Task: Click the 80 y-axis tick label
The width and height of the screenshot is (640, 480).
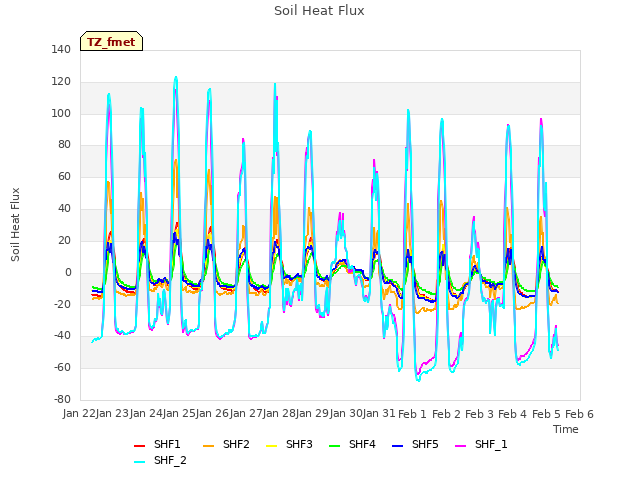Action: pos(64,144)
